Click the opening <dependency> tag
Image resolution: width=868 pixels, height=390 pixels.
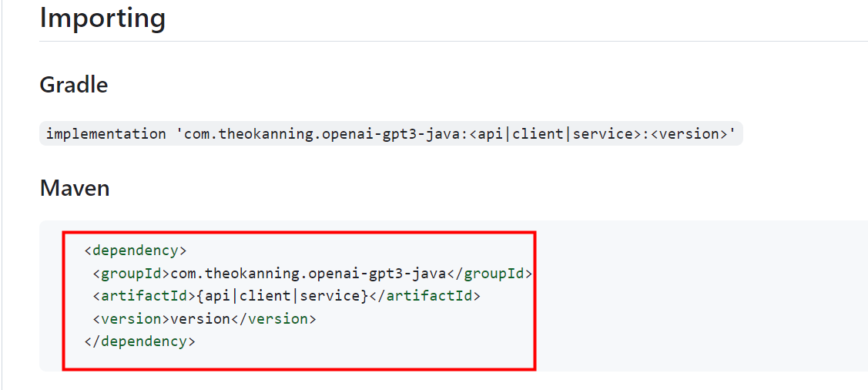tap(136, 250)
